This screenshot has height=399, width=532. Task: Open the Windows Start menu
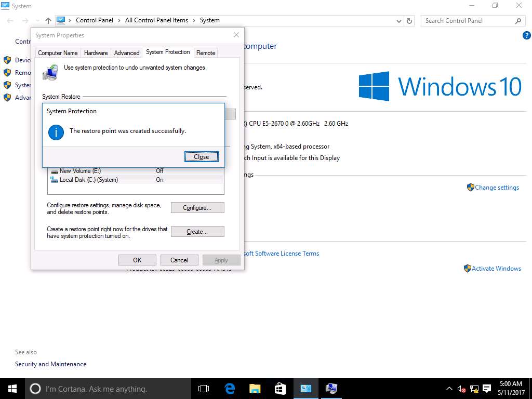[x=12, y=389]
